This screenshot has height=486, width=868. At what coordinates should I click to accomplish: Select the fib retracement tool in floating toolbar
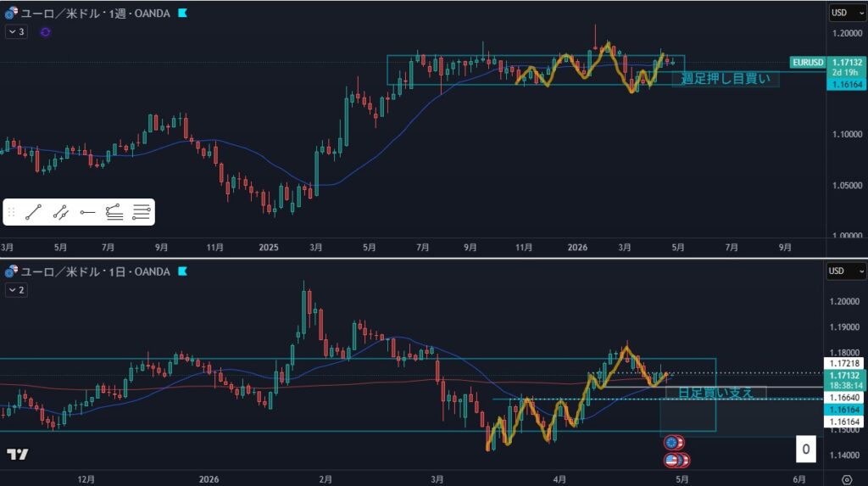pyautogui.click(x=114, y=212)
